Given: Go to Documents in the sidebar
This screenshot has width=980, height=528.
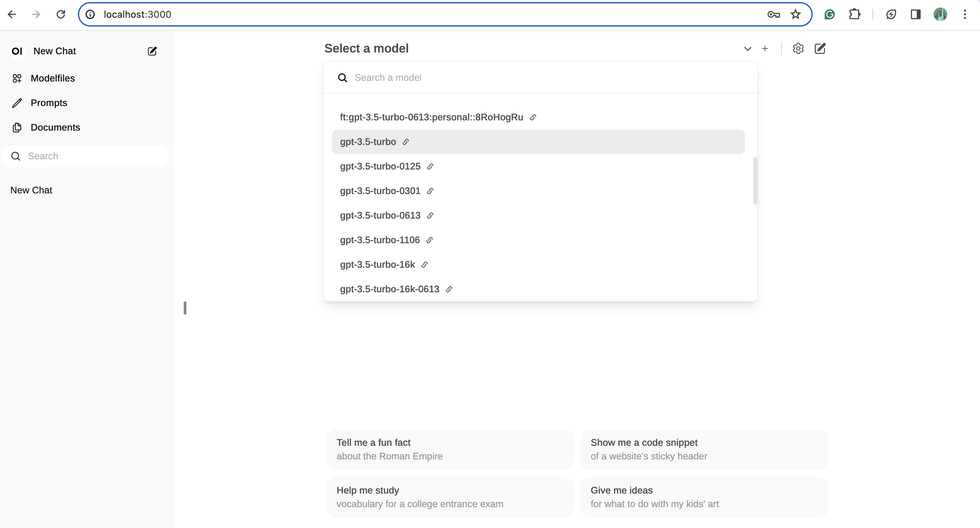Looking at the screenshot, I should coord(55,127).
